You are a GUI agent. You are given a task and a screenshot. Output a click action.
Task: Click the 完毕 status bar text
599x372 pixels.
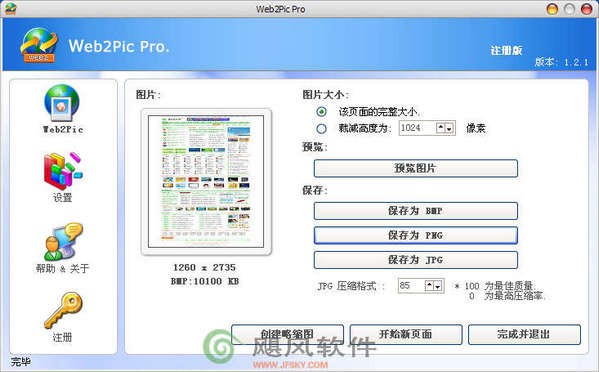(x=21, y=362)
